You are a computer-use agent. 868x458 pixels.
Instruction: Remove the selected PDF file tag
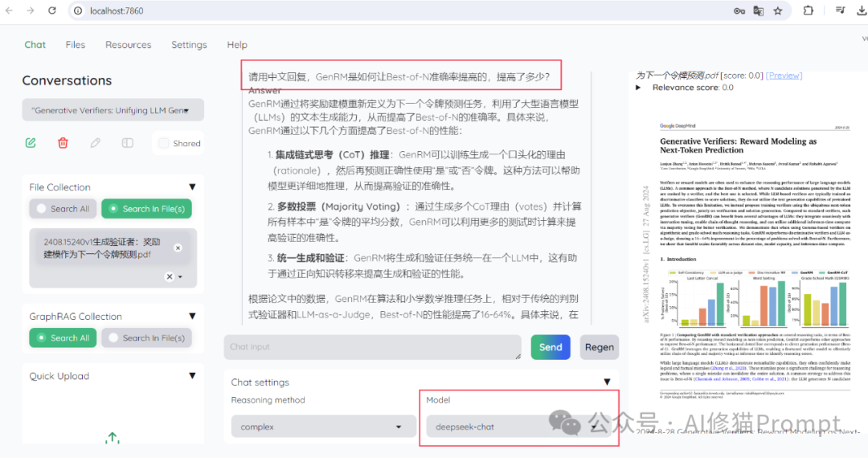point(178,247)
